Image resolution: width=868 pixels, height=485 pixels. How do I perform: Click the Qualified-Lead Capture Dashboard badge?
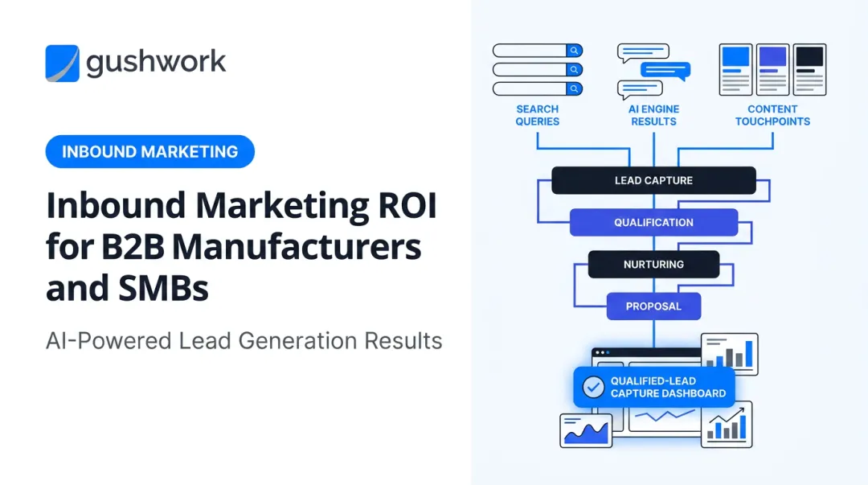(654, 387)
